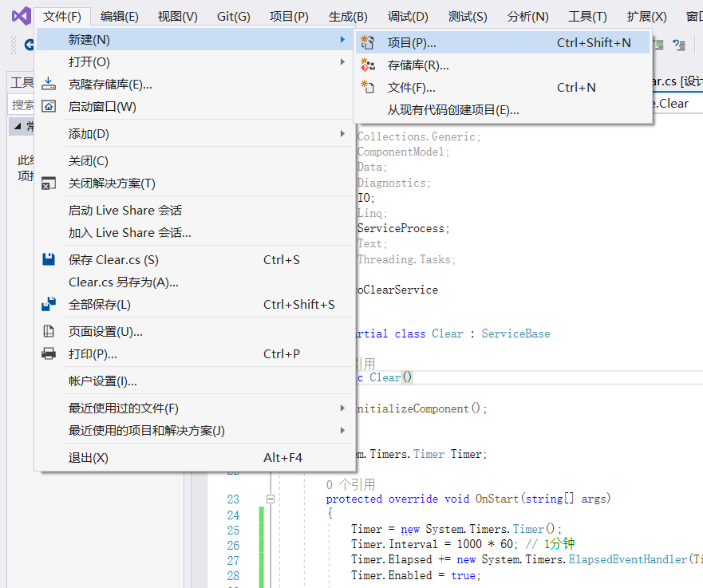Click ElapsedEventHandler in line 27
The image size is (703, 588).
tap(628, 559)
